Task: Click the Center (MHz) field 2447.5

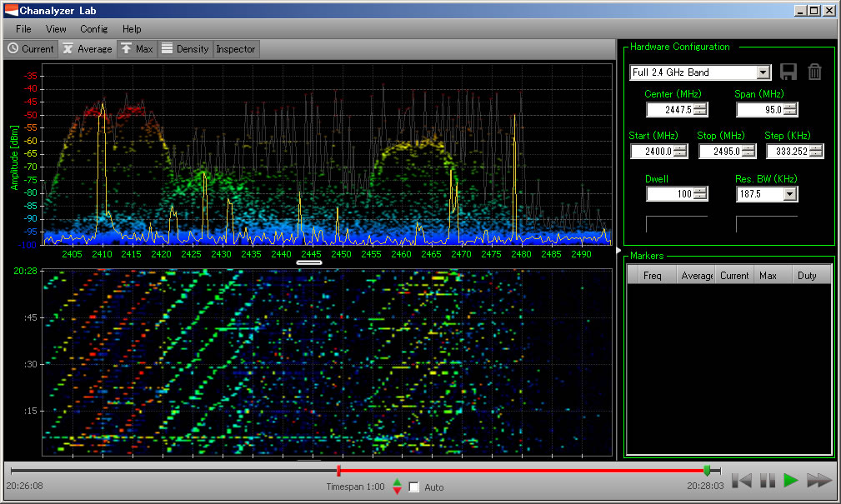Action: [x=670, y=109]
